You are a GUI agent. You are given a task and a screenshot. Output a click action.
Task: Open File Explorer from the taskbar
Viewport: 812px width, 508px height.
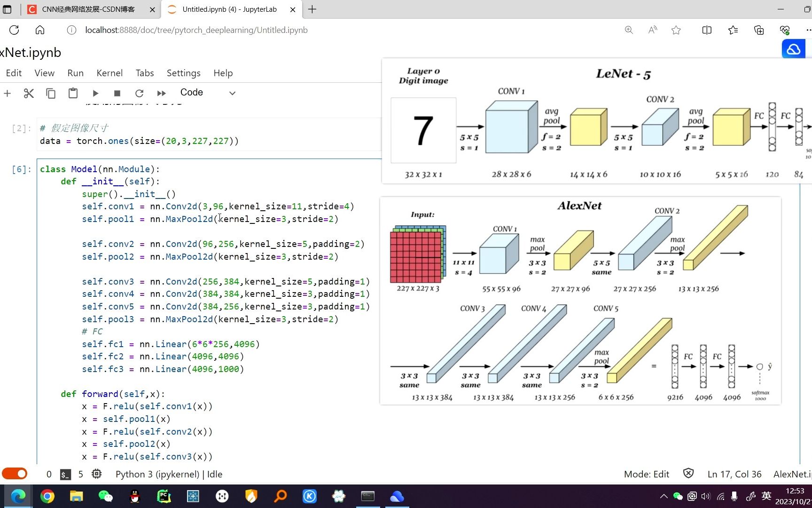pos(76,496)
